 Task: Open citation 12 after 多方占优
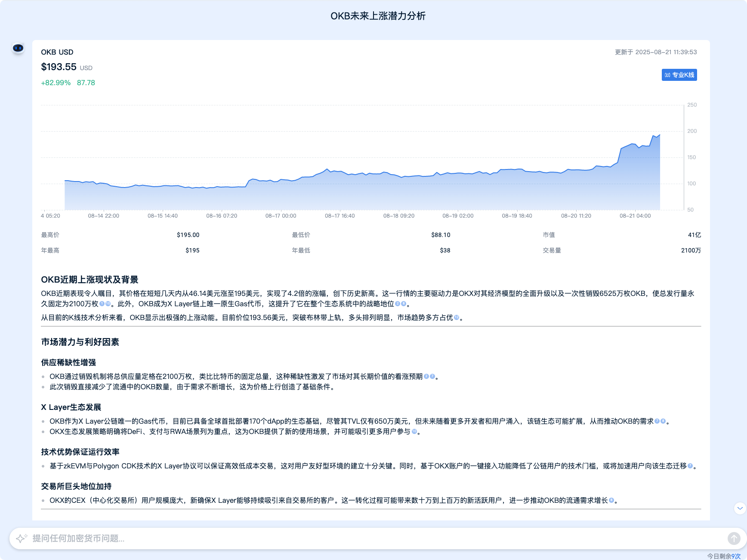(x=457, y=317)
